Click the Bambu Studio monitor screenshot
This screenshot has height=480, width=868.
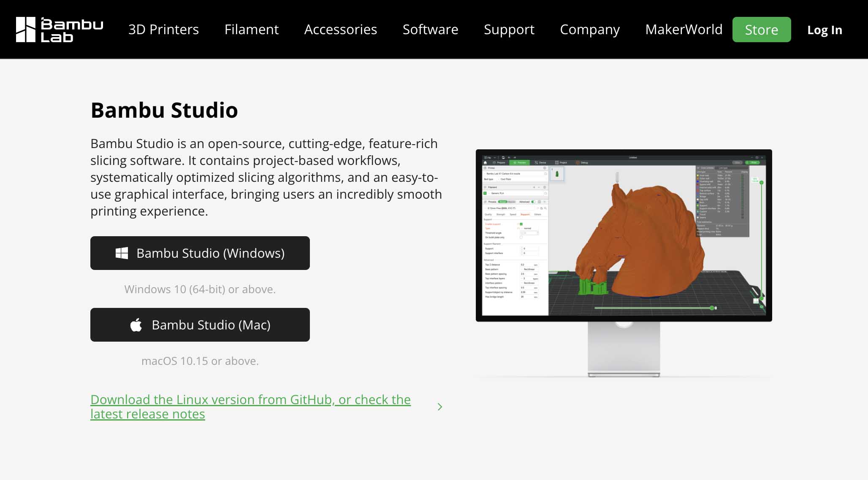pos(624,264)
